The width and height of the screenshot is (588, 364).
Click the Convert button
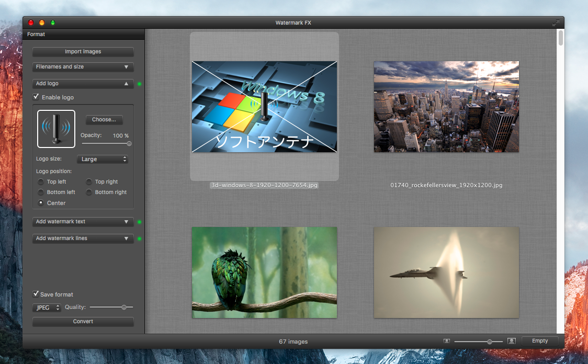coord(83,322)
